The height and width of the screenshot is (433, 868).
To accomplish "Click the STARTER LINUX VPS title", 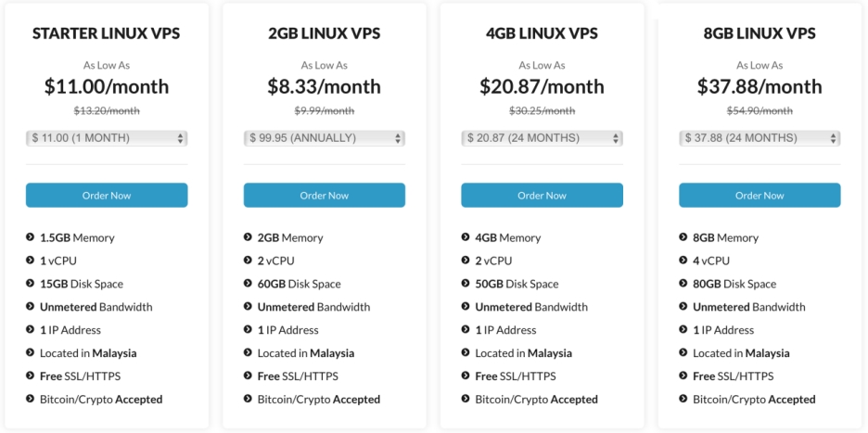I will pyautogui.click(x=107, y=33).
